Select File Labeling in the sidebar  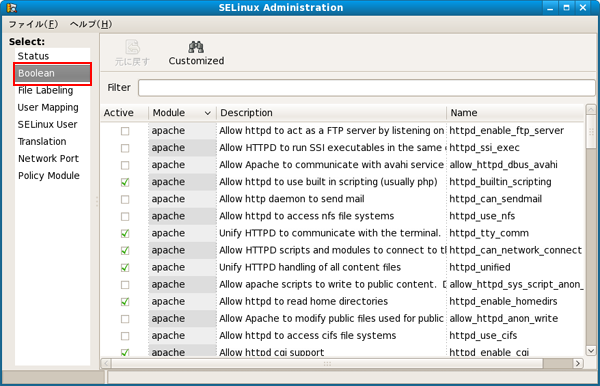pos(46,90)
